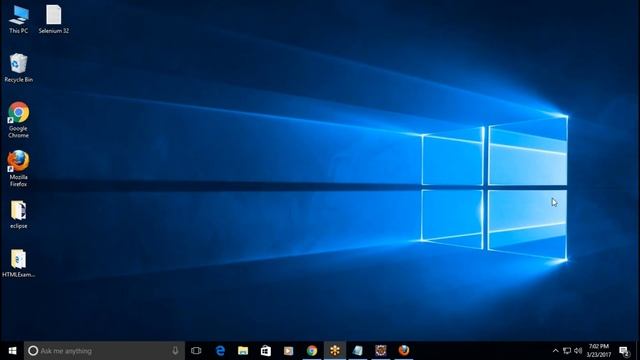Open the brown square taskbar app icon
The width and height of the screenshot is (640, 360).
tap(381, 351)
